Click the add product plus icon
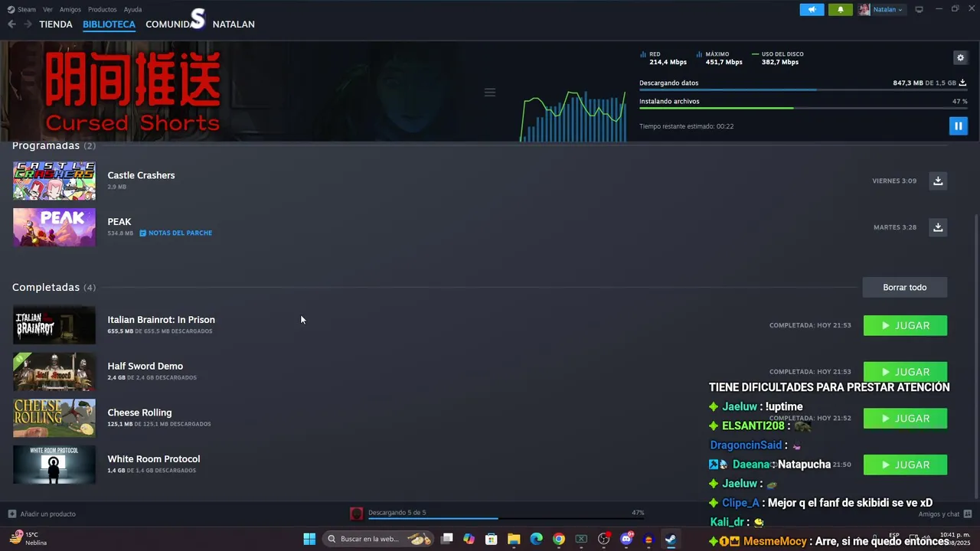Image resolution: width=980 pixels, height=551 pixels. click(x=11, y=514)
